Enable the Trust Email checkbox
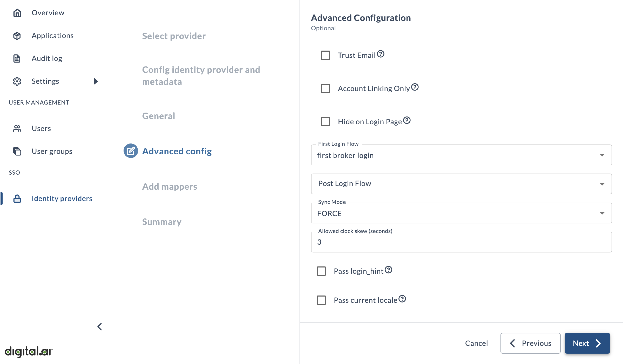The height and width of the screenshot is (364, 623). 326,55
